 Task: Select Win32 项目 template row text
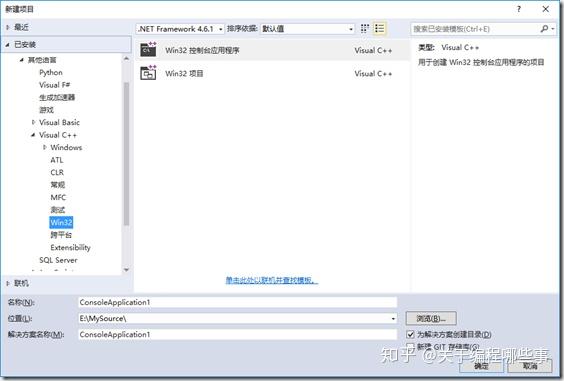(x=184, y=73)
